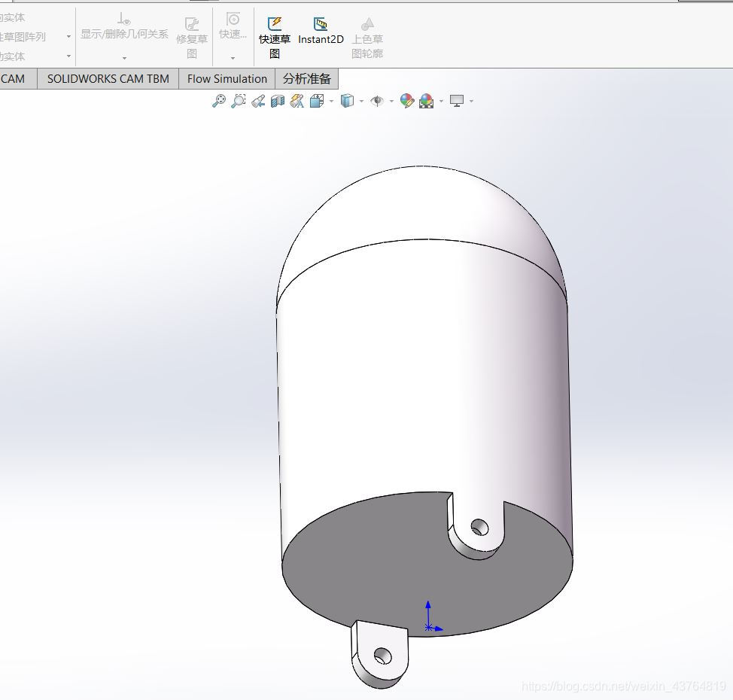This screenshot has height=700, width=733.
Task: Expand the 草图阵列 pattern dropdown arrow
Action: [68, 36]
